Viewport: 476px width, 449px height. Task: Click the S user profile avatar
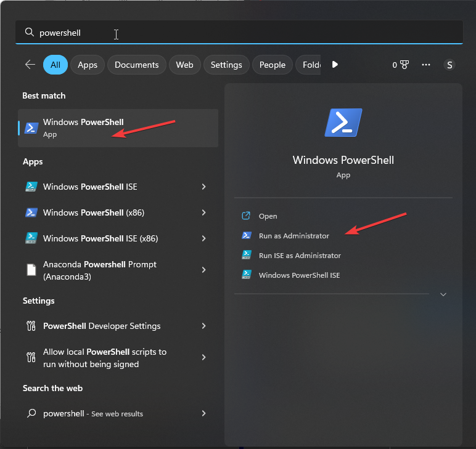tap(449, 65)
